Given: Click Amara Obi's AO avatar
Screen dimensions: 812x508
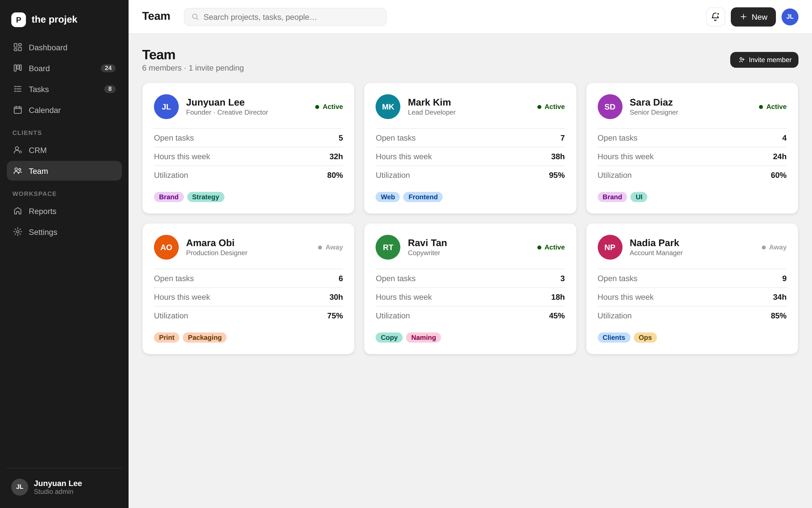Looking at the screenshot, I should point(166,247).
